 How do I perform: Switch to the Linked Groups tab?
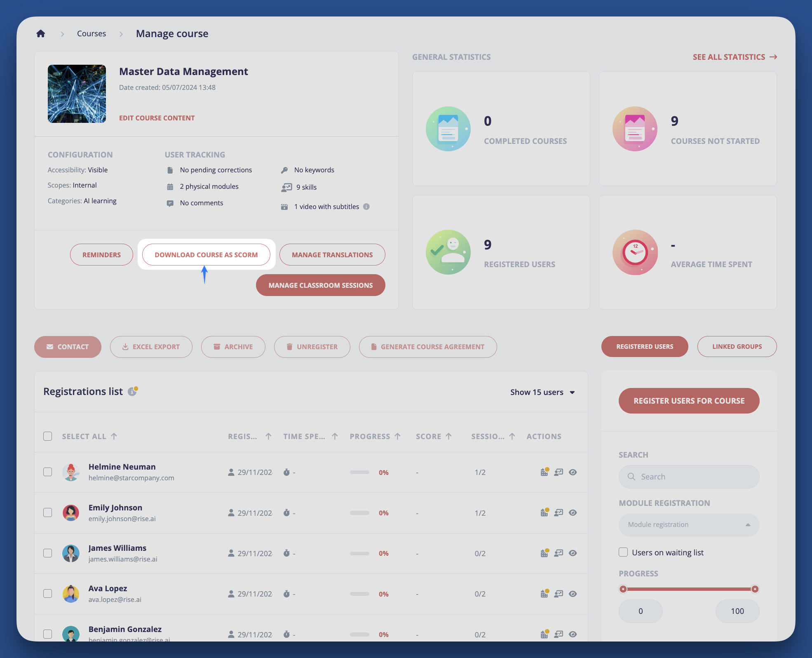(737, 346)
